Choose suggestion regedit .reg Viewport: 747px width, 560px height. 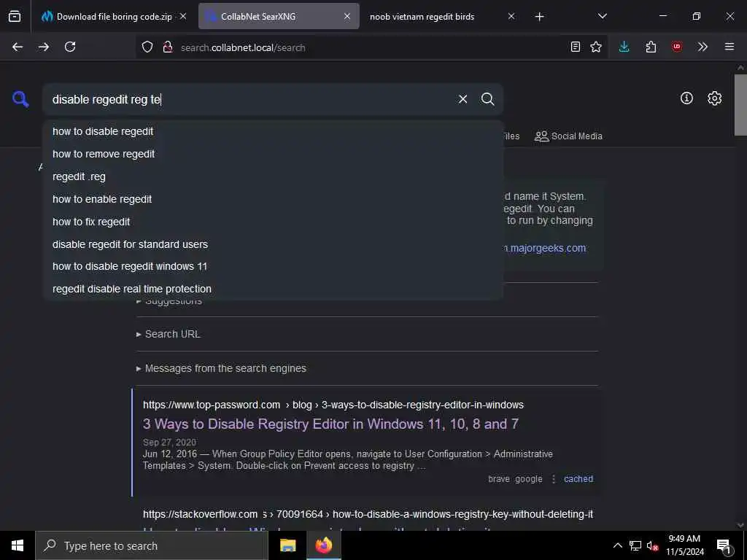(x=273, y=176)
